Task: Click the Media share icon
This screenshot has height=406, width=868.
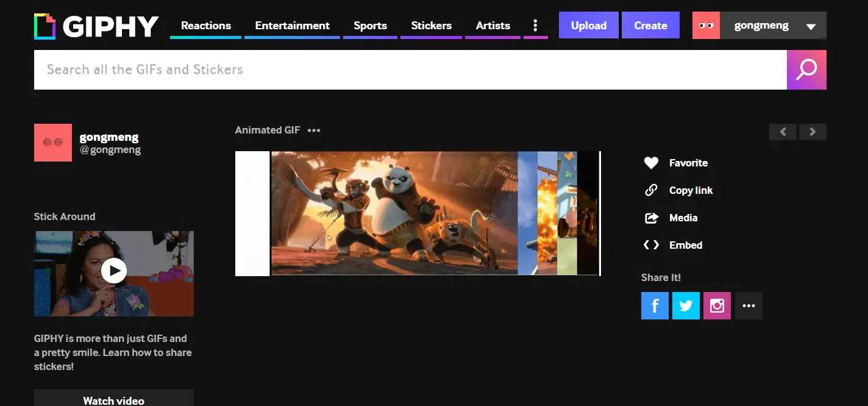Action: pyautogui.click(x=651, y=218)
